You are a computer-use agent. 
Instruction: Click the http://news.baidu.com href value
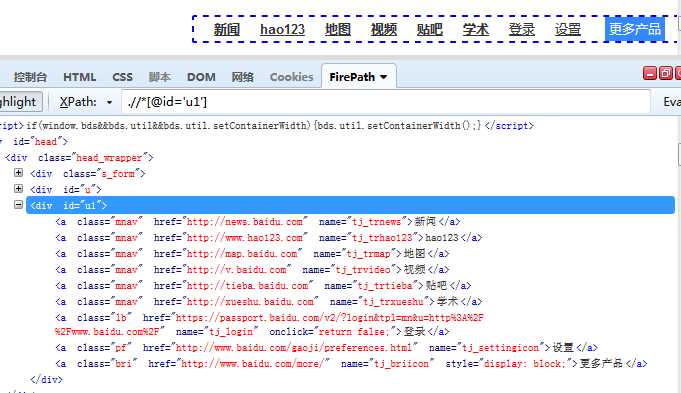pos(245,221)
